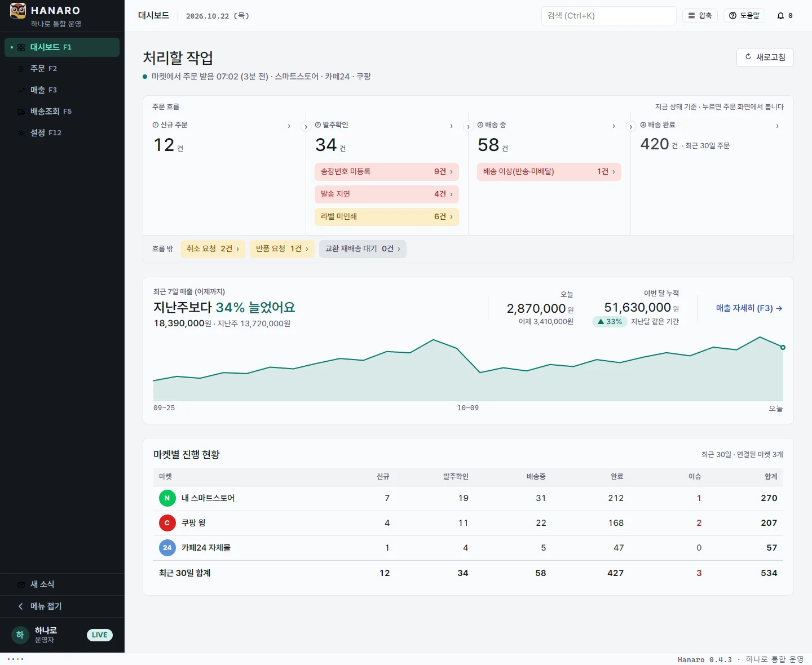Open 배송조회 F5 in the sidebar
The height and width of the screenshot is (665, 812).
coord(62,112)
